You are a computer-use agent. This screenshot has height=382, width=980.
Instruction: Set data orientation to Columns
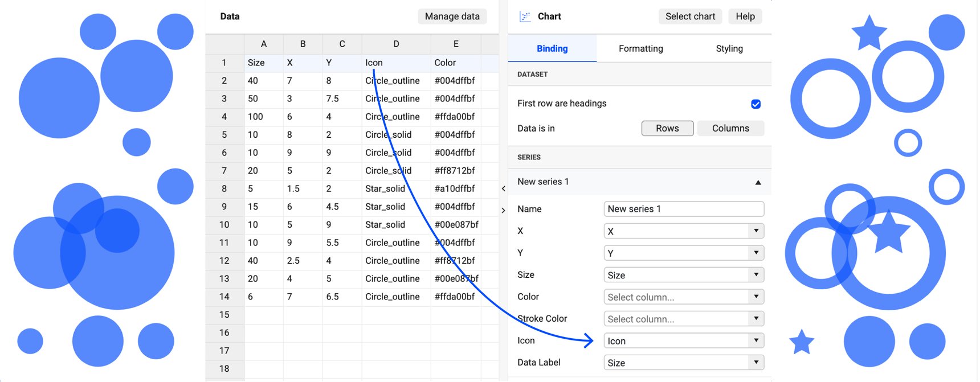tap(730, 128)
